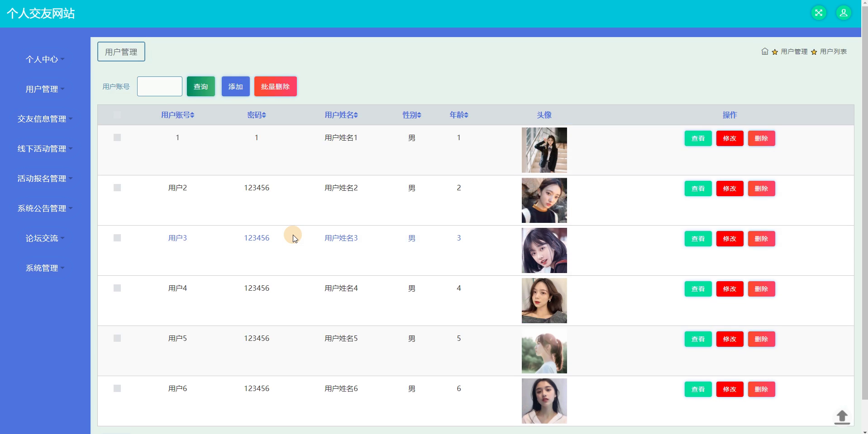Open avatar image of 用户4

(544, 301)
